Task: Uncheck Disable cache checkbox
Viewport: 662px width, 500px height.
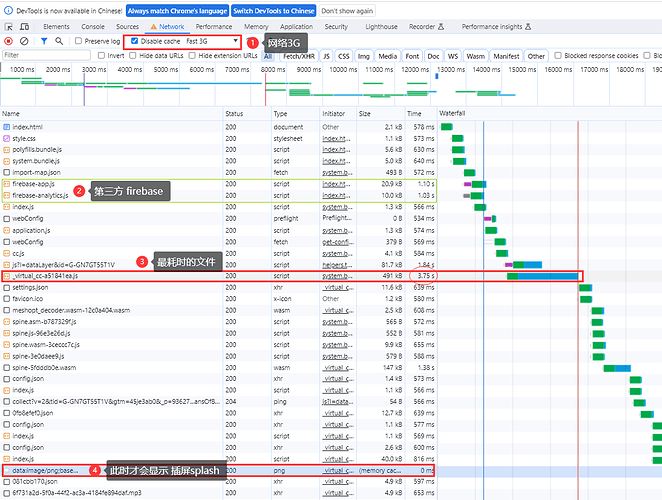Action: point(134,41)
